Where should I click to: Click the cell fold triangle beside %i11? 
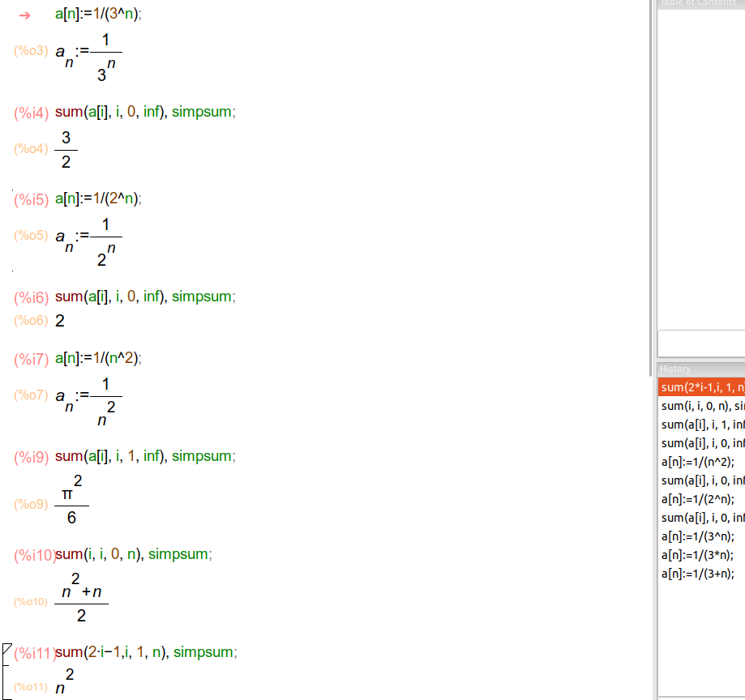tap(7, 650)
